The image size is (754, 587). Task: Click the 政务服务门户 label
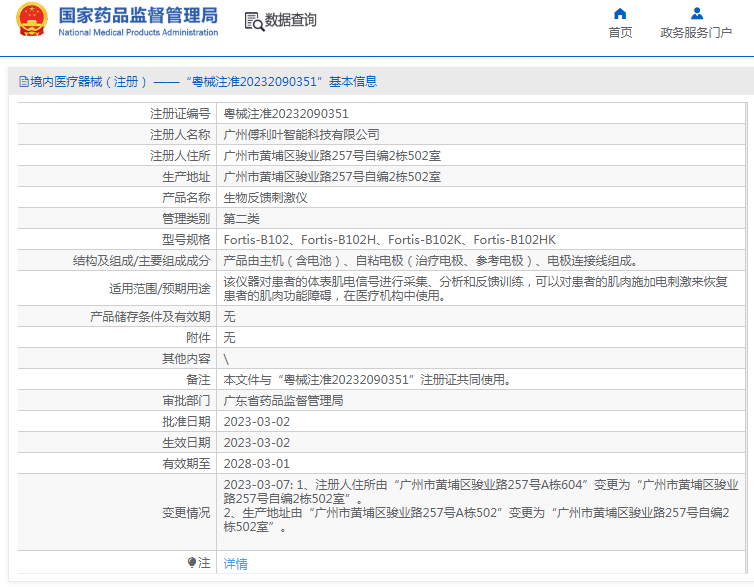pos(696,33)
